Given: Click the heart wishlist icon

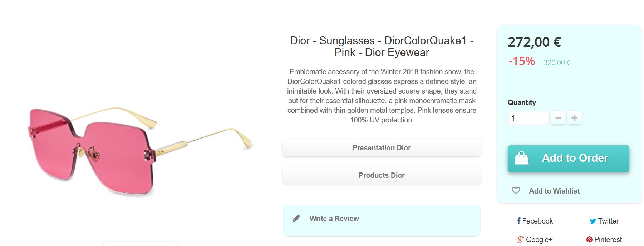Looking at the screenshot, I should pyautogui.click(x=516, y=191).
